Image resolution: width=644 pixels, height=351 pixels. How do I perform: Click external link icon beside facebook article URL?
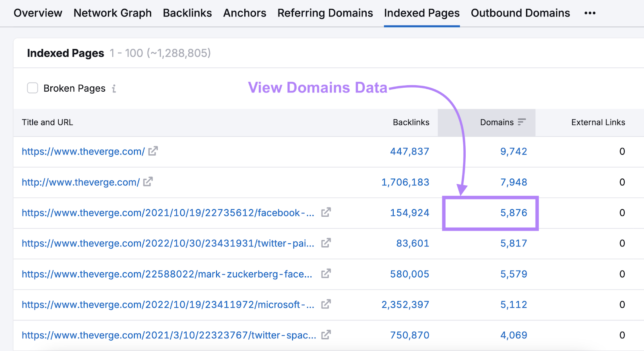point(326,212)
